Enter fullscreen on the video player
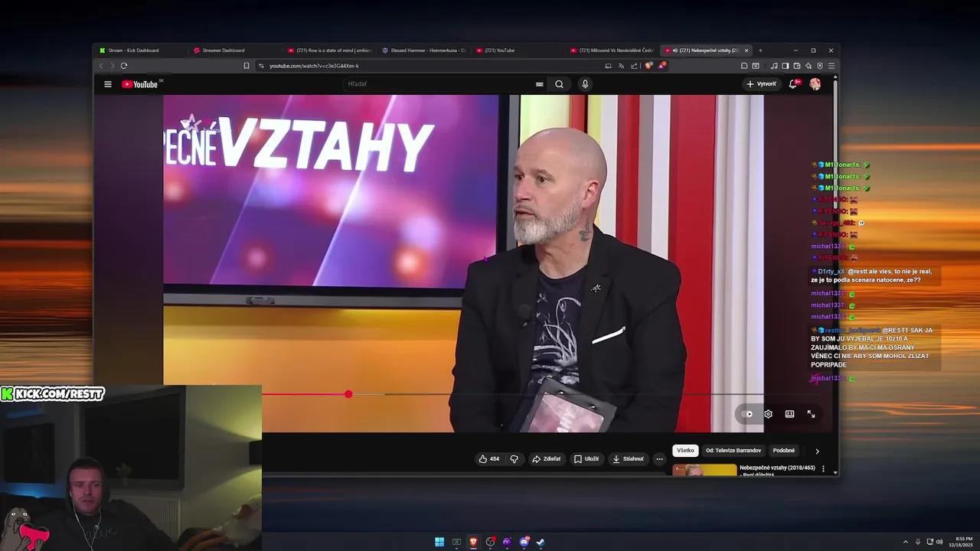Viewport: 980px width, 551px height. 811,413
